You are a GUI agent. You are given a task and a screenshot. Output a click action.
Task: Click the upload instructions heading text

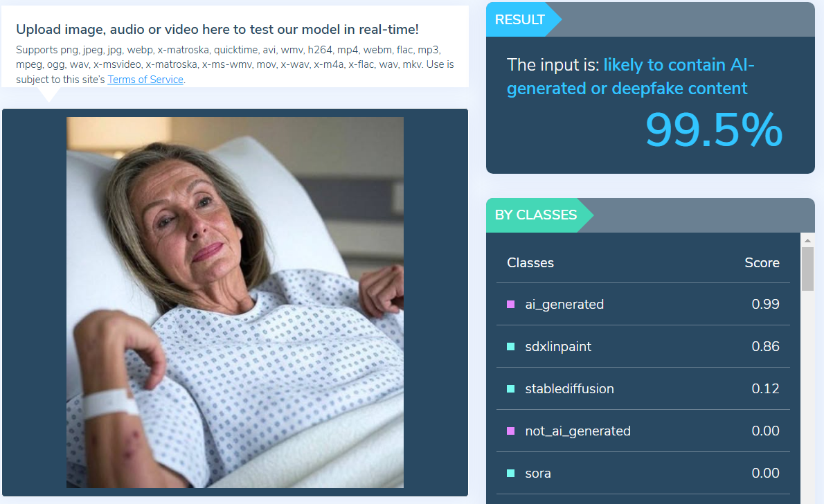click(217, 30)
